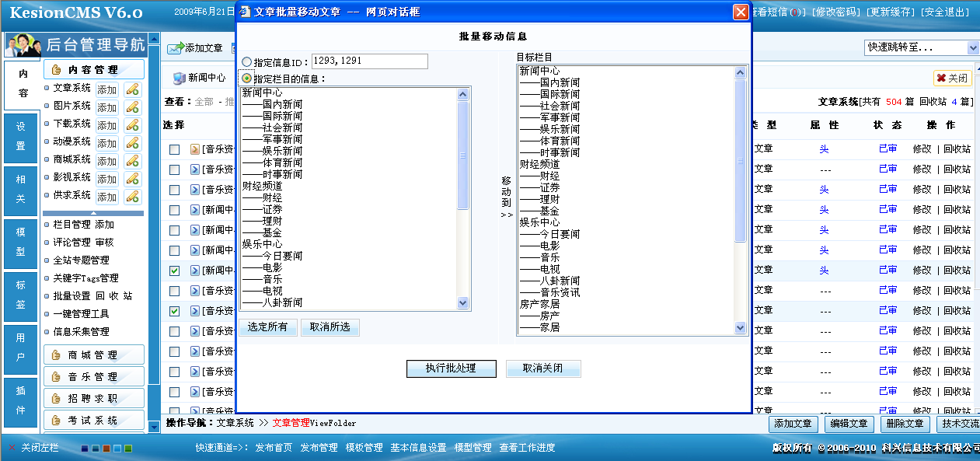Pick the red theme color swatch
The width and height of the screenshot is (980, 461).
[106, 449]
